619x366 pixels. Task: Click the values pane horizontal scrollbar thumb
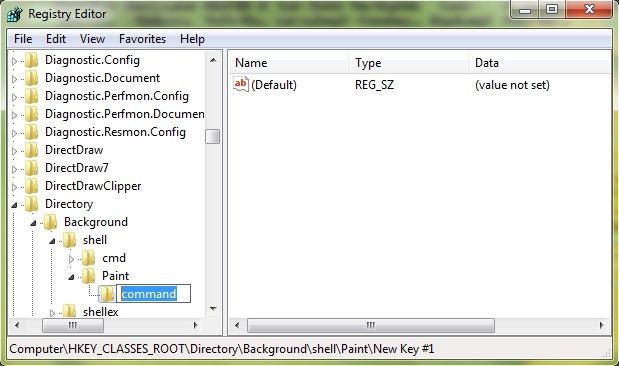pyautogui.click(x=371, y=326)
